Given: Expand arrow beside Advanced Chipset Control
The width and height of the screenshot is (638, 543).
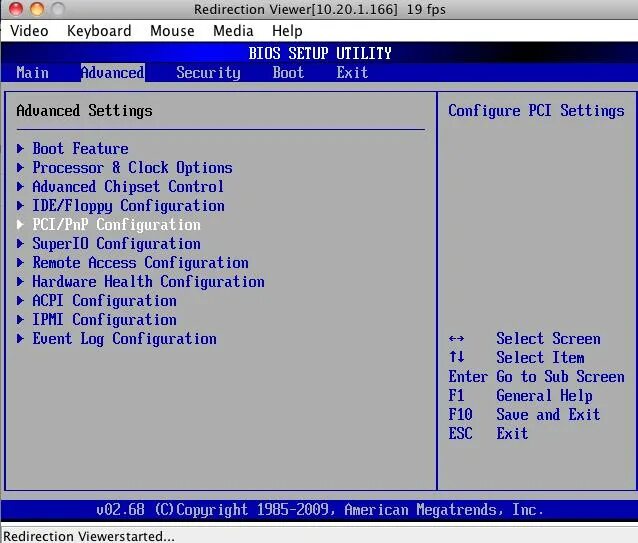Looking at the screenshot, I should click(x=20, y=187).
